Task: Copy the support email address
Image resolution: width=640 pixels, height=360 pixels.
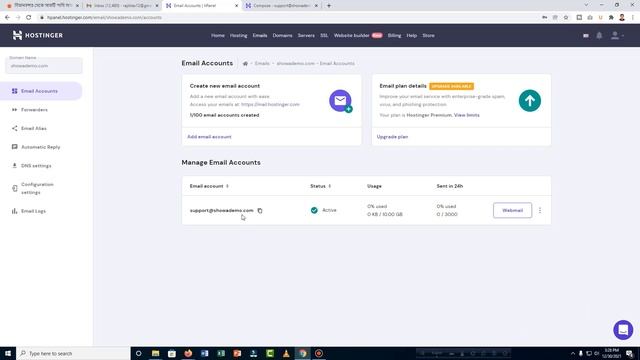Action: [260, 211]
